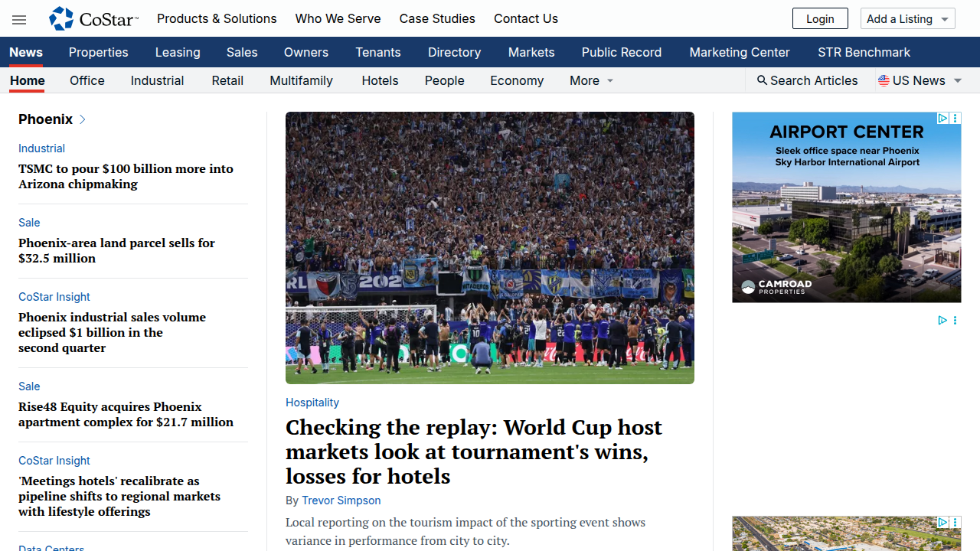The width and height of the screenshot is (980, 551).
Task: Open the US News region dropdown
Action: coord(920,80)
